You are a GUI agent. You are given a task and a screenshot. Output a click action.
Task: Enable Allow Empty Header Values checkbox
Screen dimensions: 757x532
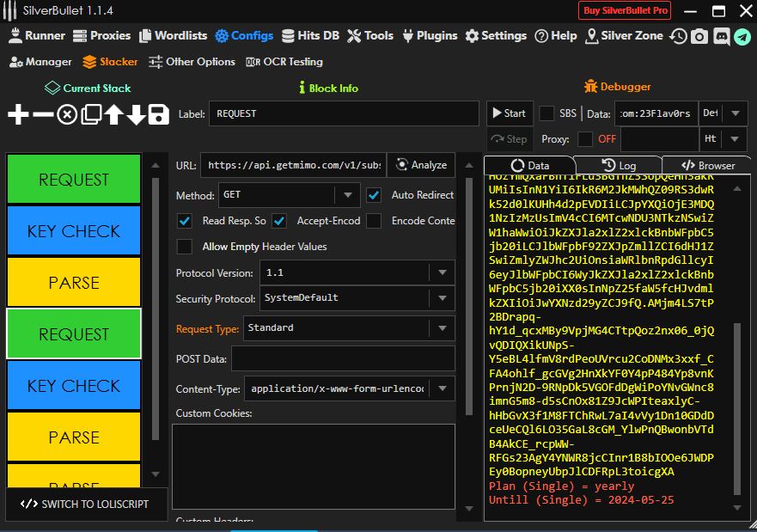tap(184, 247)
